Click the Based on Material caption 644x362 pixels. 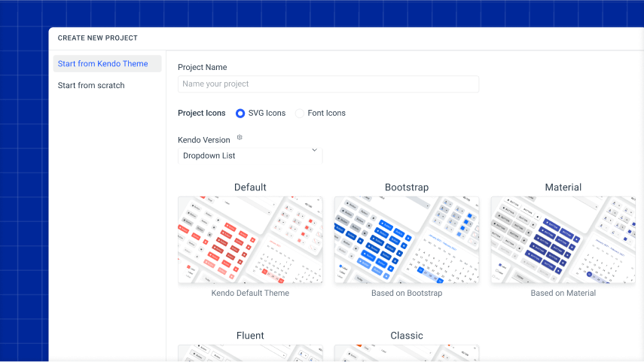(563, 293)
